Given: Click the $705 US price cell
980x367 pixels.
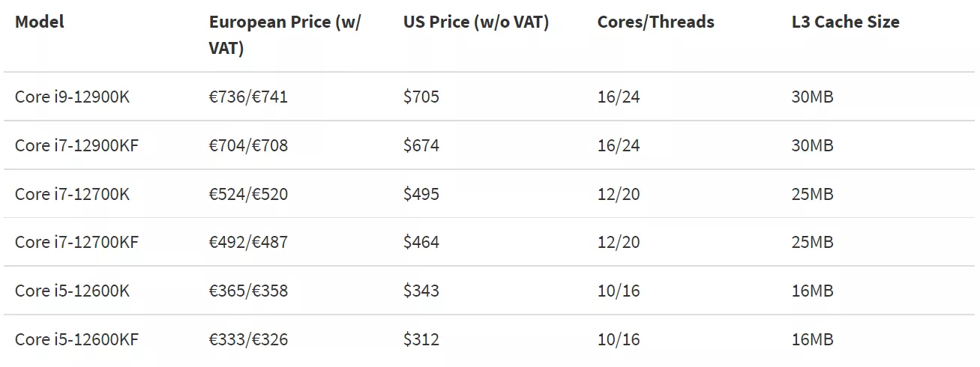Looking at the screenshot, I should 421,97.
